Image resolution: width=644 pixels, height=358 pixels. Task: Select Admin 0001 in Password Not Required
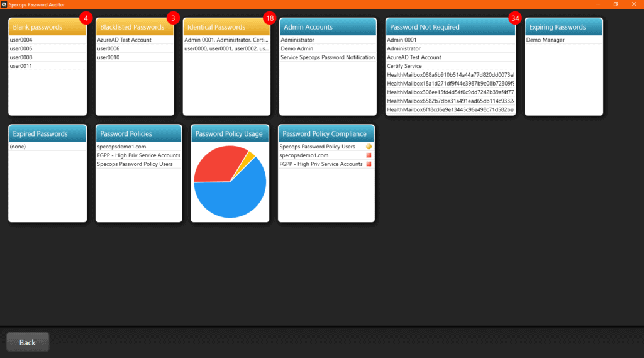point(450,40)
